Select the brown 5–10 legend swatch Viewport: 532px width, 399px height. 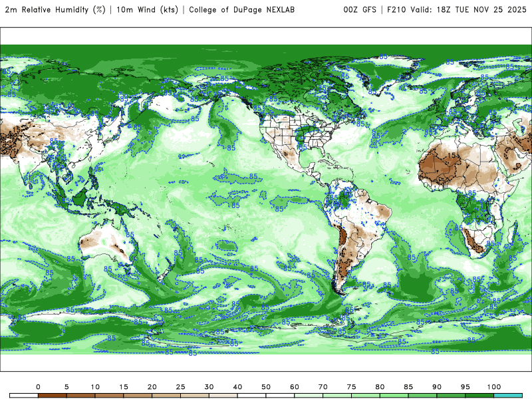[80, 396]
